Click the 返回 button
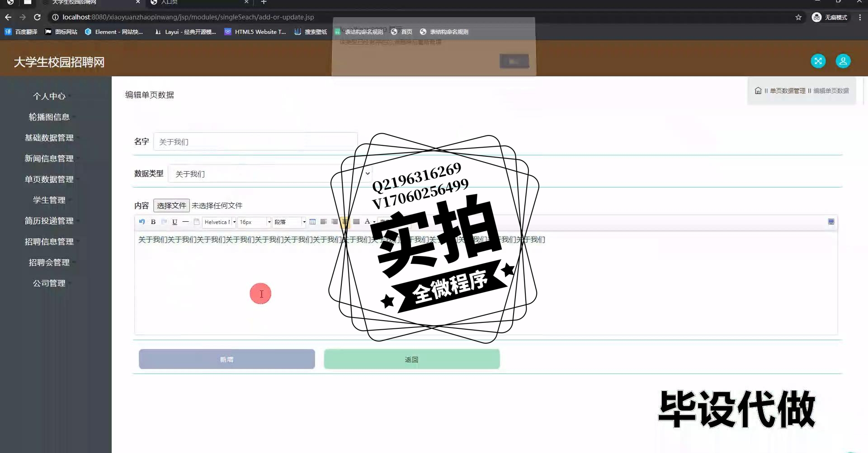 (x=412, y=359)
